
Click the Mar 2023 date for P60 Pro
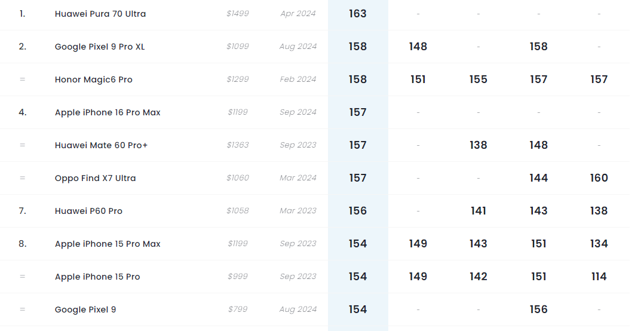click(298, 211)
